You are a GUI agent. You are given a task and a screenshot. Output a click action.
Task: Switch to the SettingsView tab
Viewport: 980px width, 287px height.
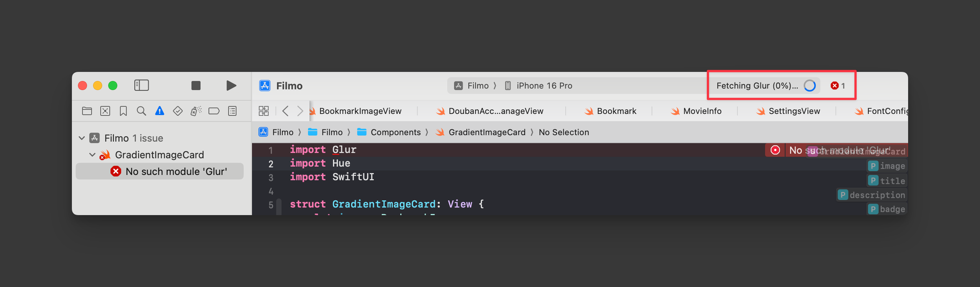794,111
